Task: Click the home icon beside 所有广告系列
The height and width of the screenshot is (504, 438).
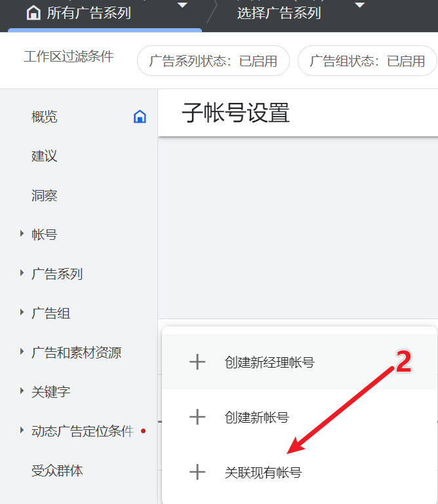Action: tap(33, 13)
